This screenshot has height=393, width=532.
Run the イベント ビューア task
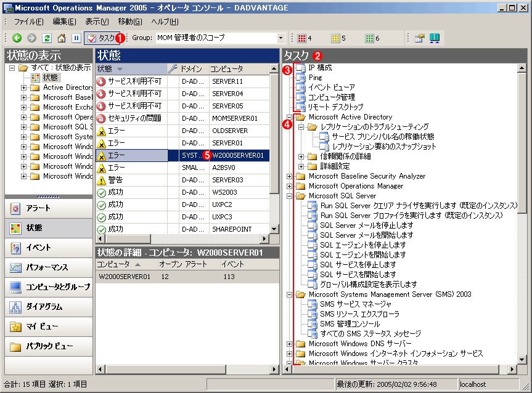point(332,87)
